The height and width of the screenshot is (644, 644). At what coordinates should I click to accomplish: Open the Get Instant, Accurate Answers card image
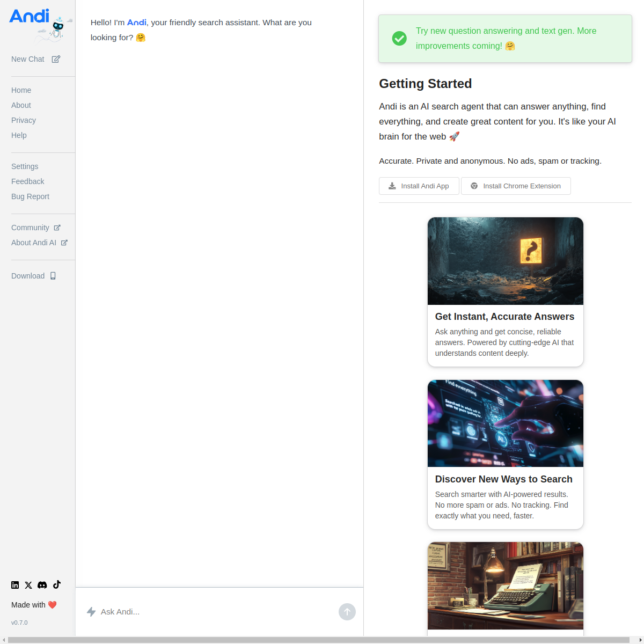pyautogui.click(x=505, y=261)
